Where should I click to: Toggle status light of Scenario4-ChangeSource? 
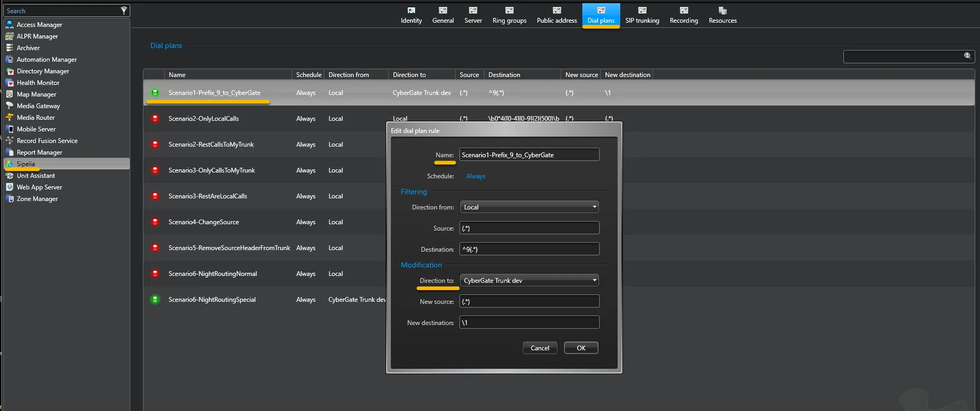point(155,222)
